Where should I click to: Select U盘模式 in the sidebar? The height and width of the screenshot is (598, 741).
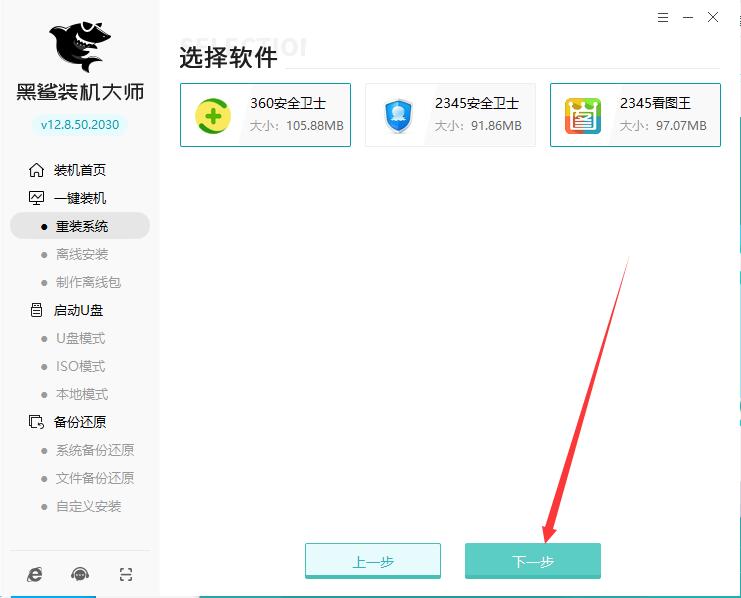(80, 338)
